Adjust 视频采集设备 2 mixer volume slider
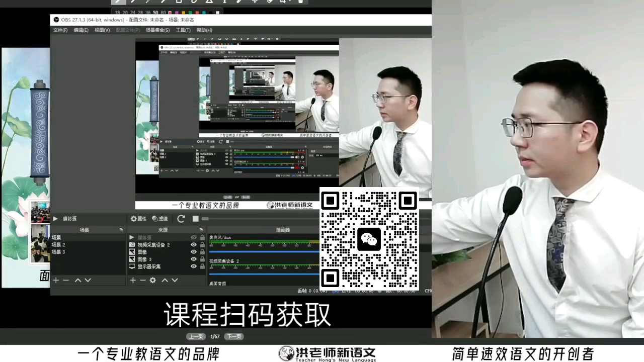Viewport: 644px width, 362px height. [264, 274]
